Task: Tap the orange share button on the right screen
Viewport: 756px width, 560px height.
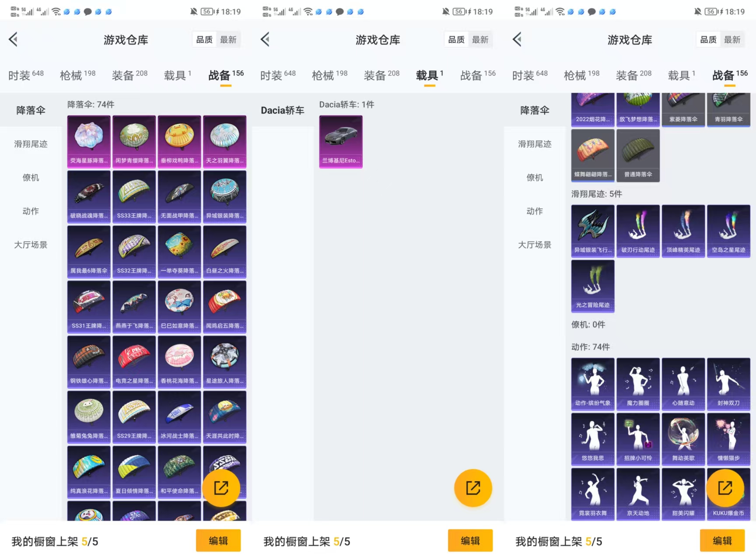Action: pyautogui.click(x=725, y=488)
